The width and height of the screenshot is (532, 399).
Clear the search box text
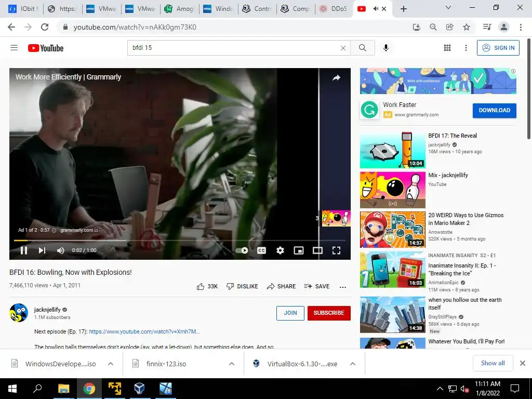point(343,48)
